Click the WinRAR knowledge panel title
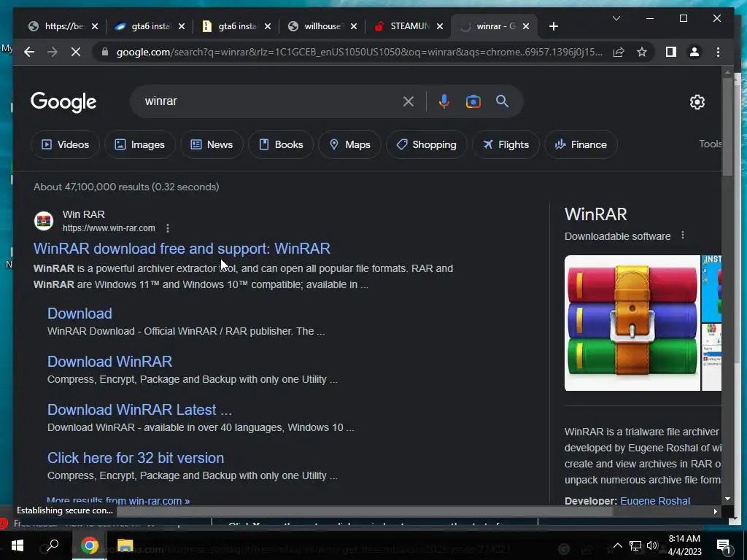 click(x=595, y=214)
